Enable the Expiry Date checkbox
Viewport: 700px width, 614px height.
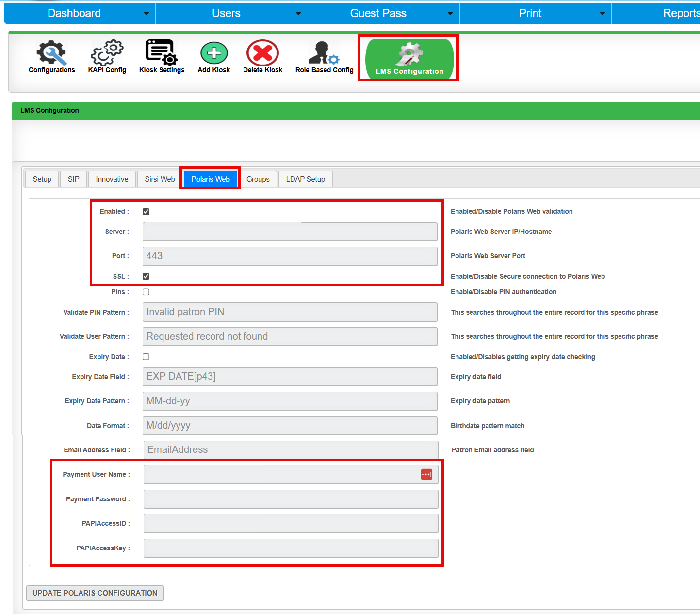click(x=146, y=357)
